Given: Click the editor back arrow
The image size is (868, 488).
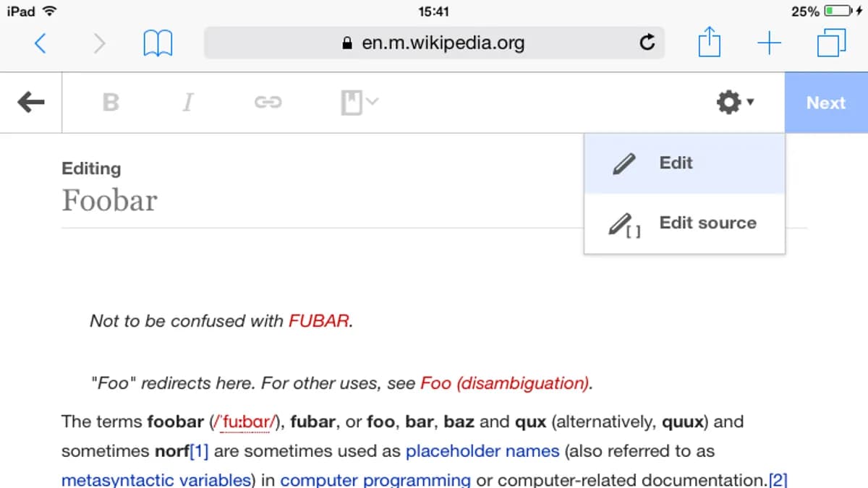Looking at the screenshot, I should 30,103.
